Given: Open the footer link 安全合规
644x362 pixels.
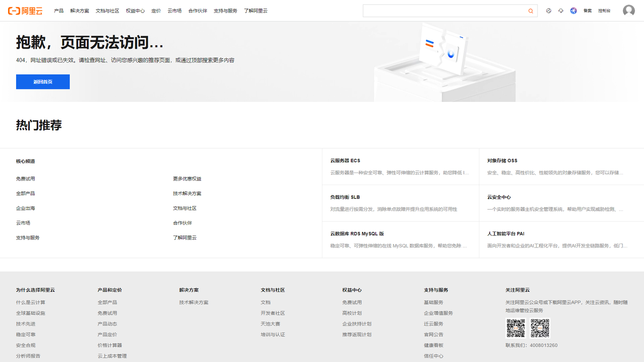Looking at the screenshot, I should 25,345.
